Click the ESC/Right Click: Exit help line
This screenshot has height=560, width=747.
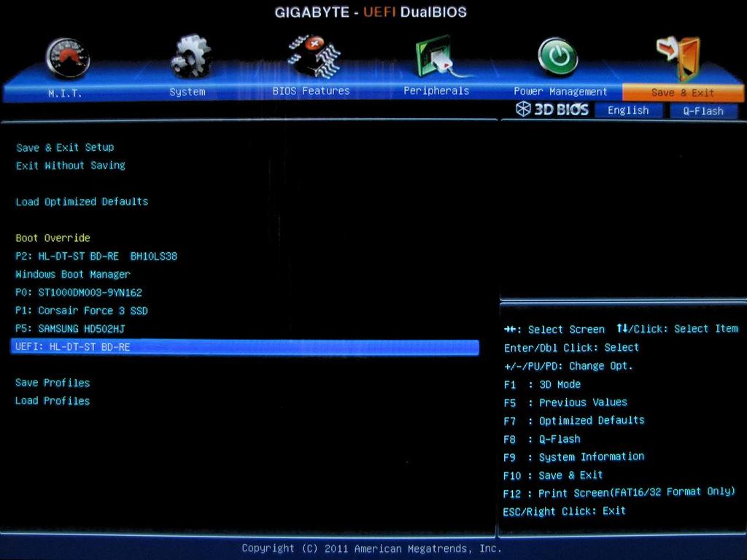(565, 511)
